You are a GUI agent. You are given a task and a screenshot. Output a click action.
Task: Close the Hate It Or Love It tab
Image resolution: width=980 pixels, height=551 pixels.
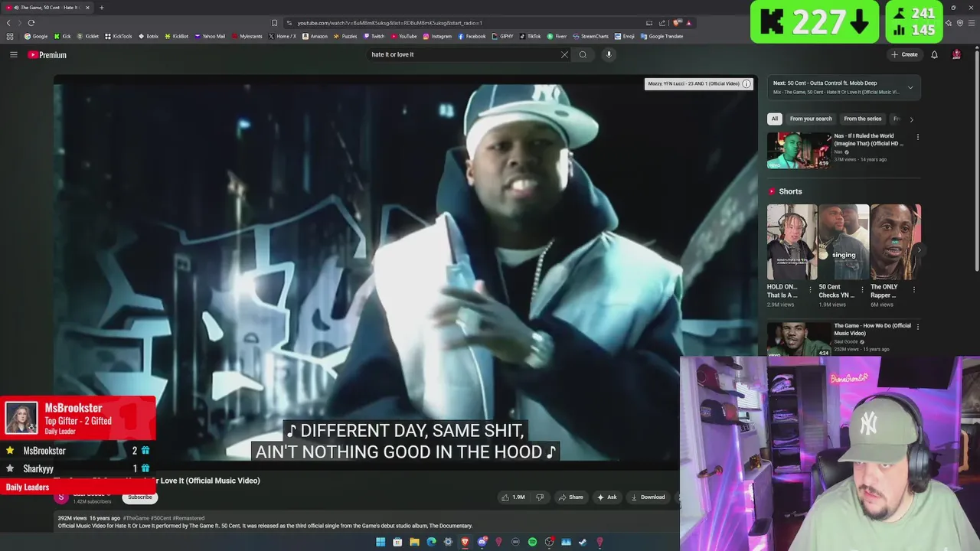coord(87,8)
